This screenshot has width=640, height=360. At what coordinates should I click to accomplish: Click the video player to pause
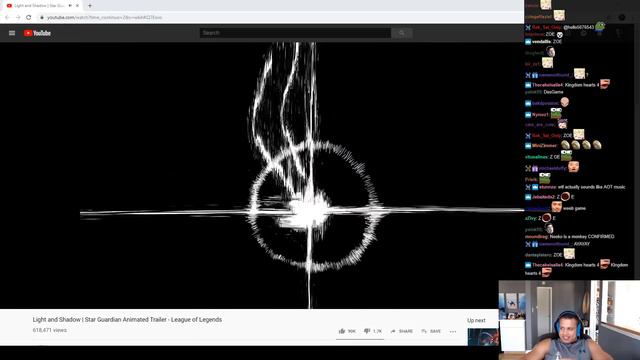(x=262, y=175)
